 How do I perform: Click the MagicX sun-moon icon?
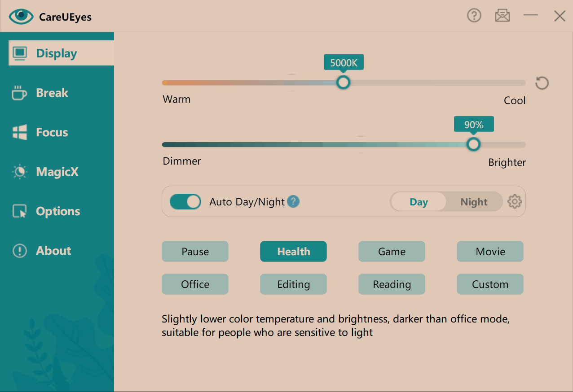coord(19,172)
